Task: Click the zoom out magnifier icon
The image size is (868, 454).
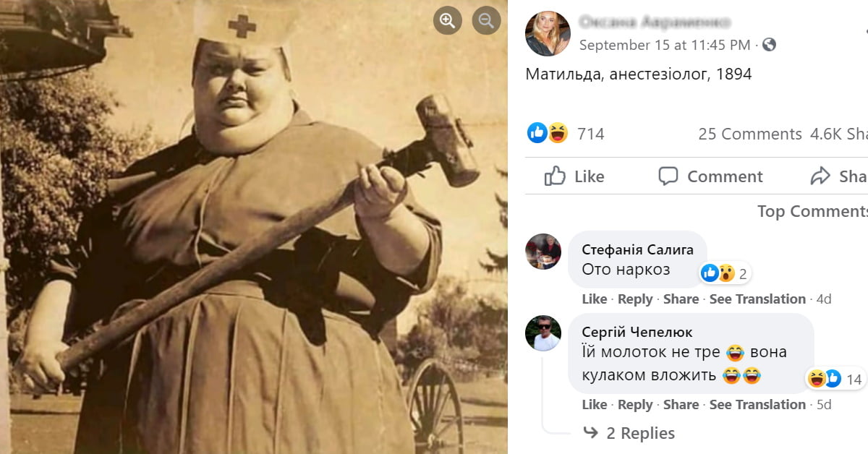Action: [x=486, y=21]
